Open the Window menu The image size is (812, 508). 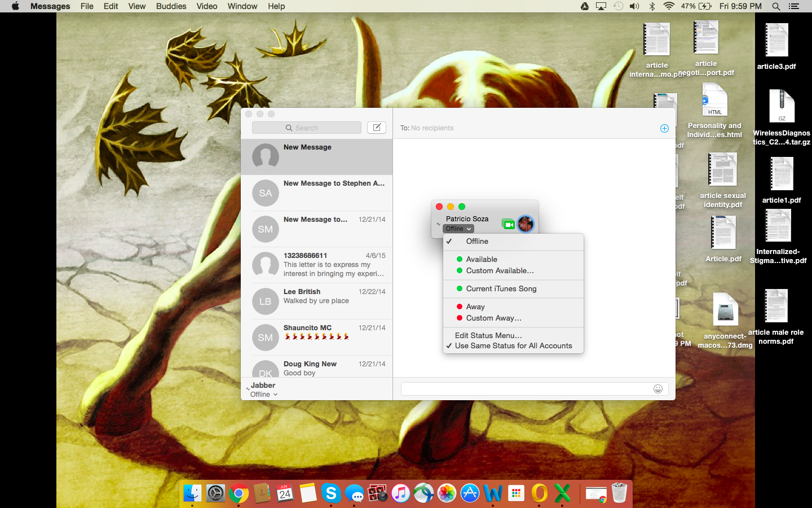(x=242, y=6)
